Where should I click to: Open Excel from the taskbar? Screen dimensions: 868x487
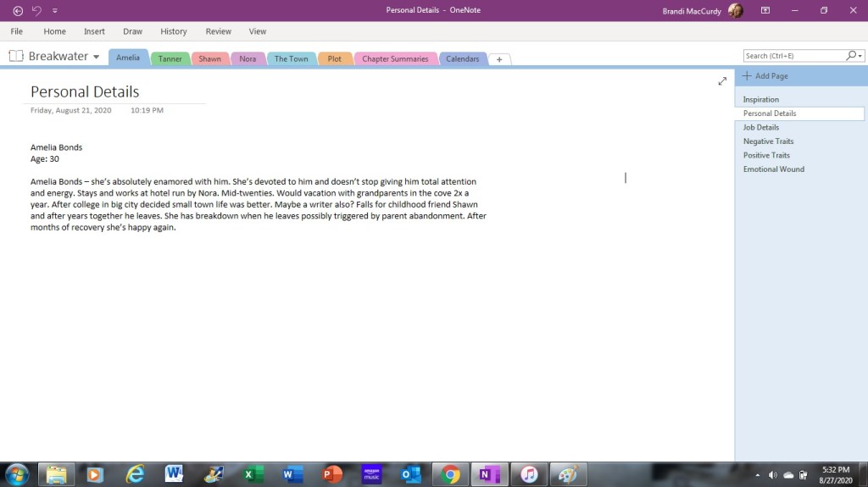click(x=252, y=474)
